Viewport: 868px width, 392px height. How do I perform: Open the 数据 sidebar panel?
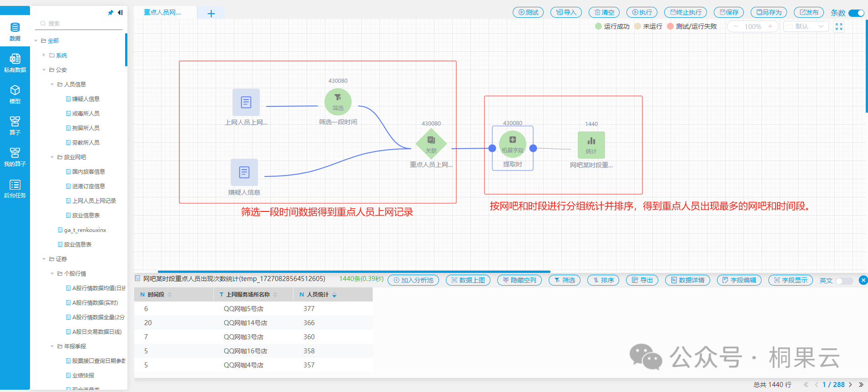[x=15, y=31]
